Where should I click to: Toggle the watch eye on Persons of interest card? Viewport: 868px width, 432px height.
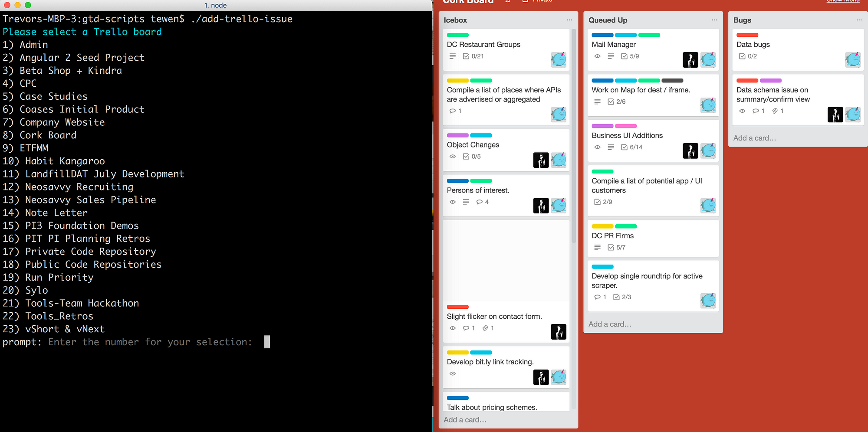[x=452, y=202]
